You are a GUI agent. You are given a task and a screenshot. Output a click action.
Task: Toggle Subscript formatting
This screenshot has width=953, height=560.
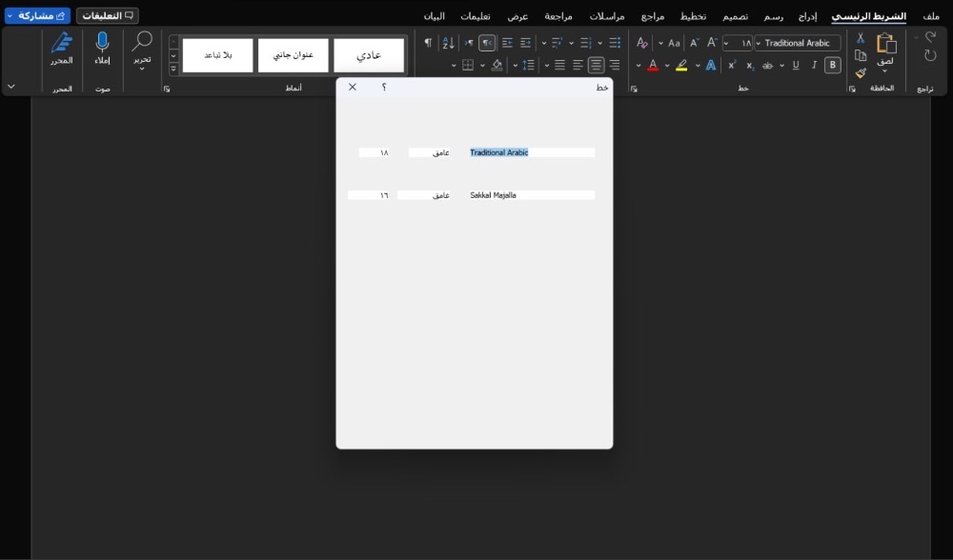pyautogui.click(x=750, y=66)
